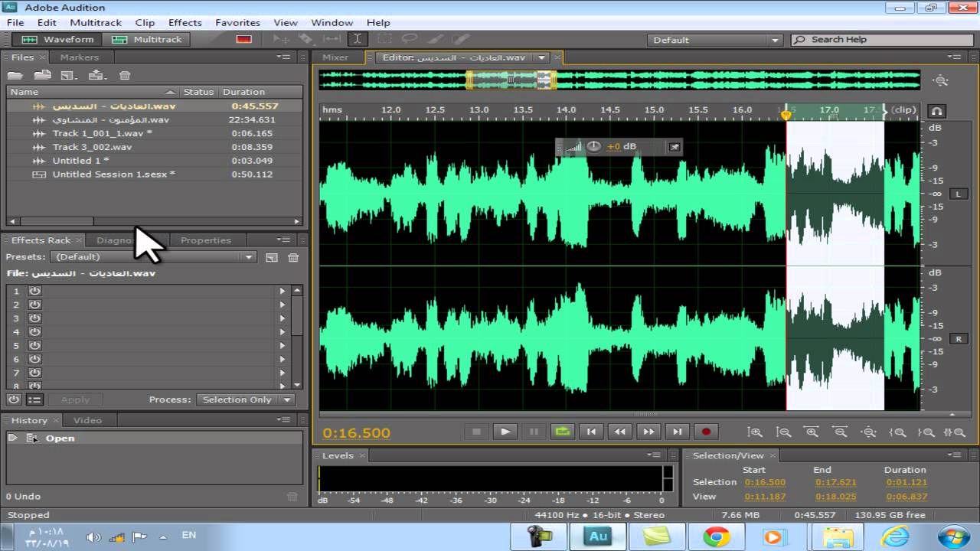Toggle power for effect slot 4

34,332
